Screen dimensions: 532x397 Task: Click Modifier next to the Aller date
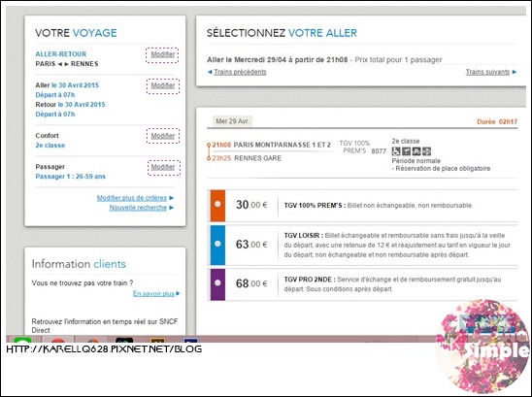click(163, 85)
